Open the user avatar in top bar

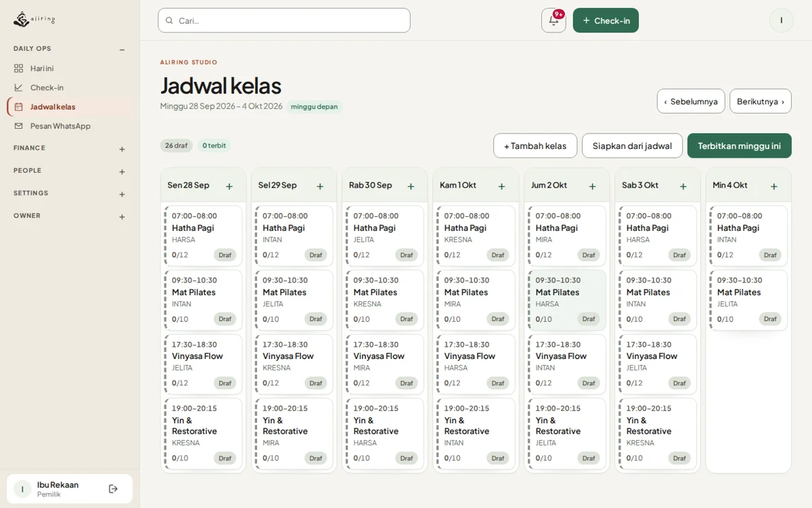point(782,20)
